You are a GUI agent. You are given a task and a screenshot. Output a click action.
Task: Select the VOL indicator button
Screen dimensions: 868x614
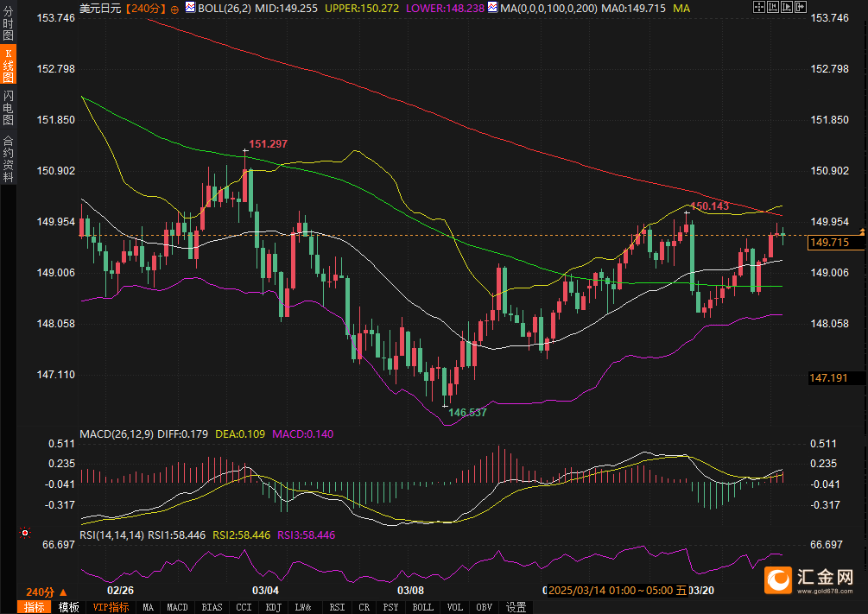coord(455,607)
